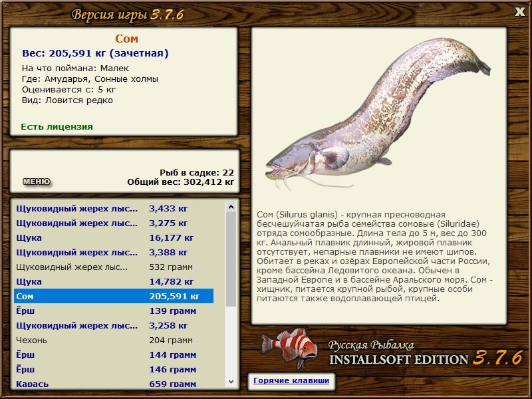Click the red striped fish logo
Screen dimensions: 532x399
[x=289, y=348]
